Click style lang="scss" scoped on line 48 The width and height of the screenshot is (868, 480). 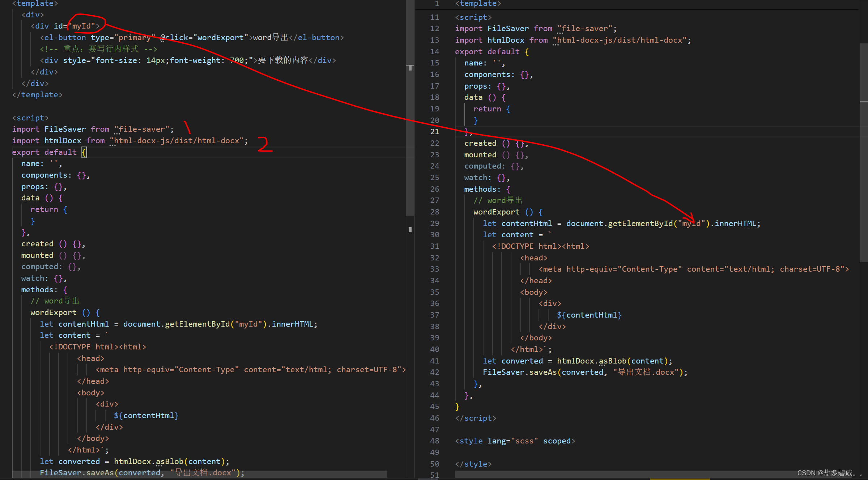[515, 441]
